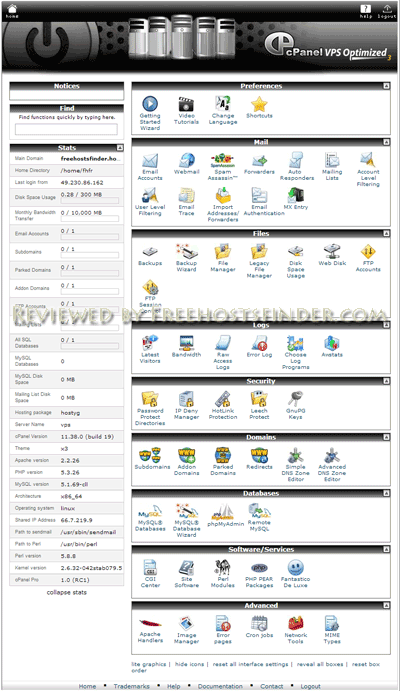This screenshot has height=691, width=400.
Task: Open Mailing Lists
Action: point(332,167)
